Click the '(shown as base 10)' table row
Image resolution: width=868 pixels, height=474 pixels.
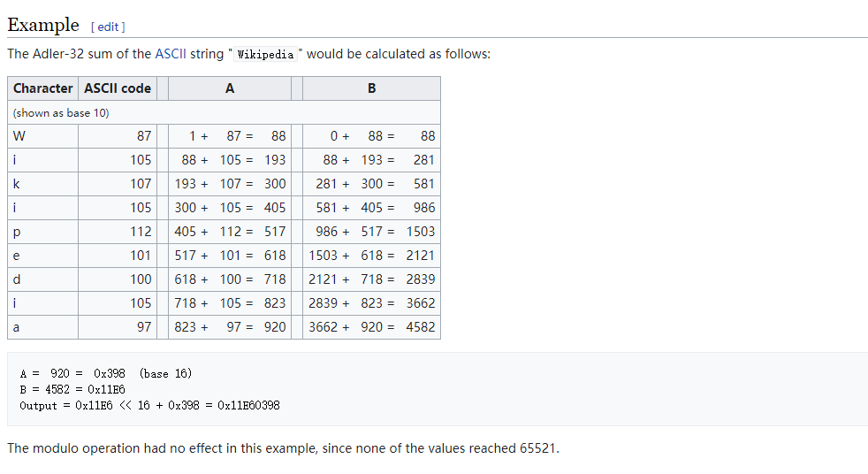[x=224, y=112]
